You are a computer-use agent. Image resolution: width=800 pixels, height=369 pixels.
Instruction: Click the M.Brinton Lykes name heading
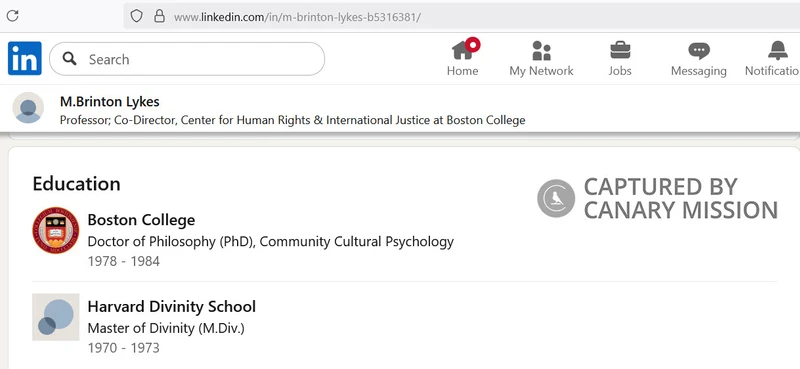tap(110, 102)
